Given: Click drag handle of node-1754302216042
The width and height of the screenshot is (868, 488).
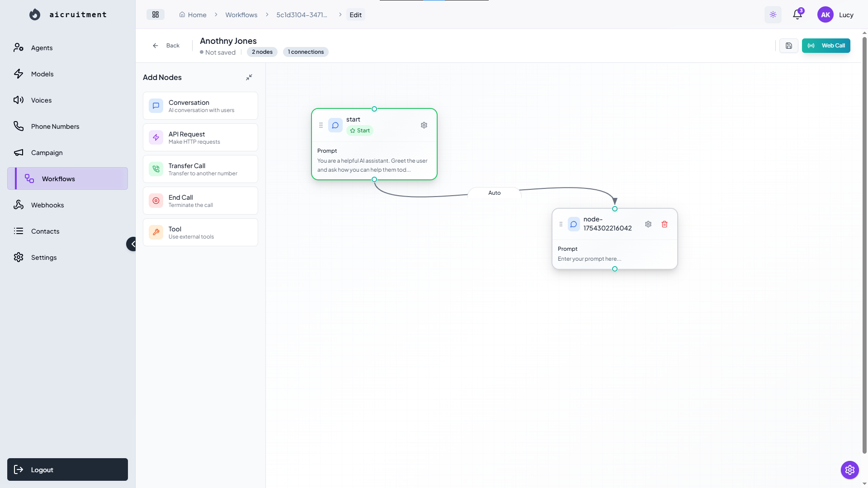Looking at the screenshot, I should [x=561, y=224].
